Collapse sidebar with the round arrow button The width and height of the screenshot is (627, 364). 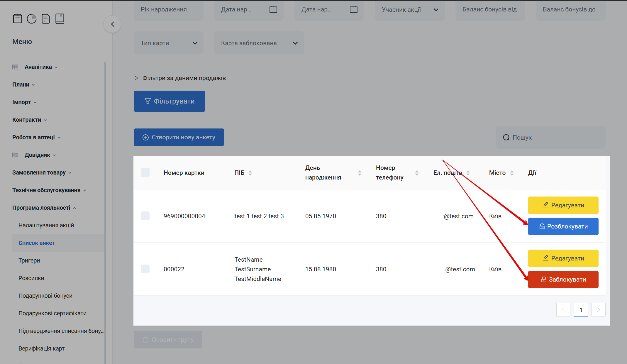tap(112, 24)
